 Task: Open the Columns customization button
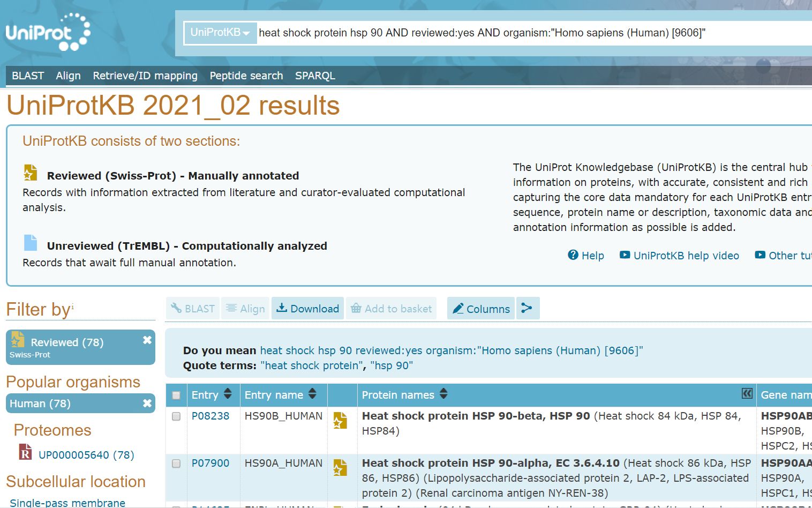coord(481,309)
